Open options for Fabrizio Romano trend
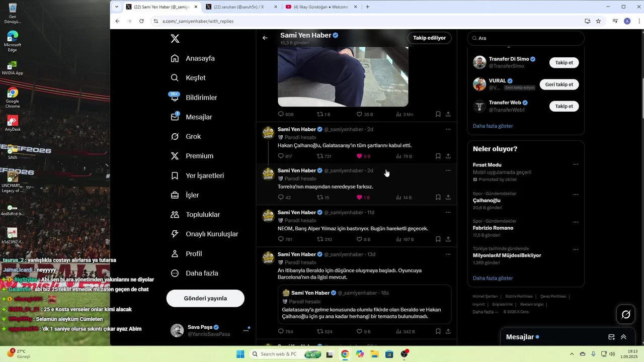Image resolution: width=644 pixels, height=362 pixels. tap(576, 222)
